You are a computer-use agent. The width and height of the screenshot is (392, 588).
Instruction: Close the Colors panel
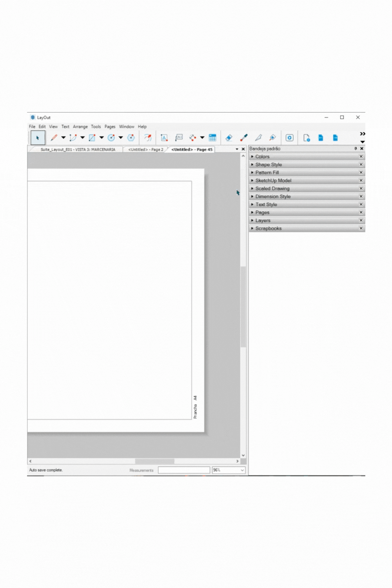(361, 156)
